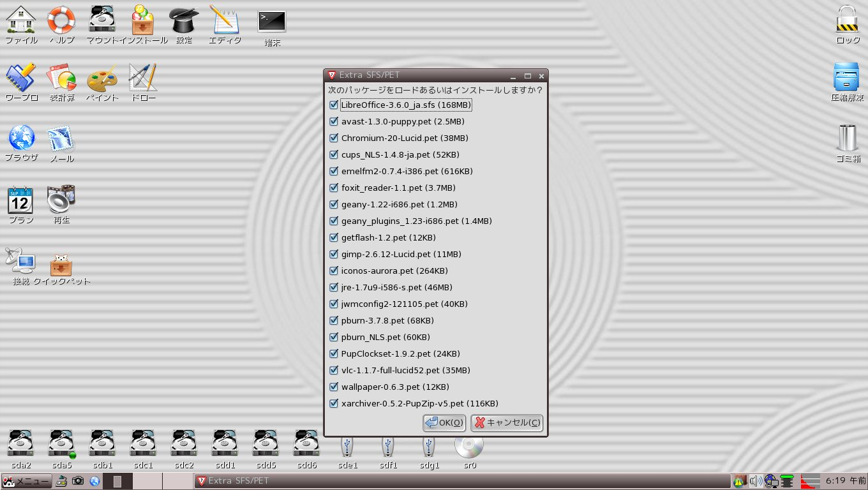Launch the ペイント palette icon
The width and height of the screenshot is (868, 490).
[x=102, y=78]
